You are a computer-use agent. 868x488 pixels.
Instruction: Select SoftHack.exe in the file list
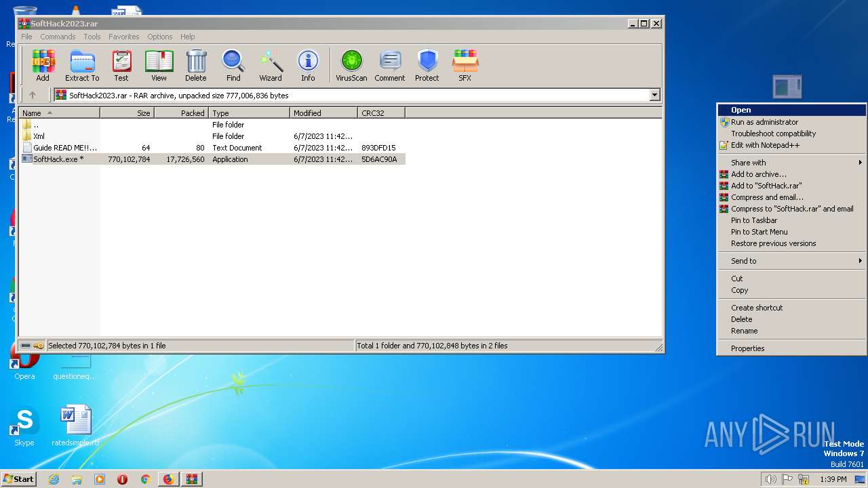click(x=212, y=159)
